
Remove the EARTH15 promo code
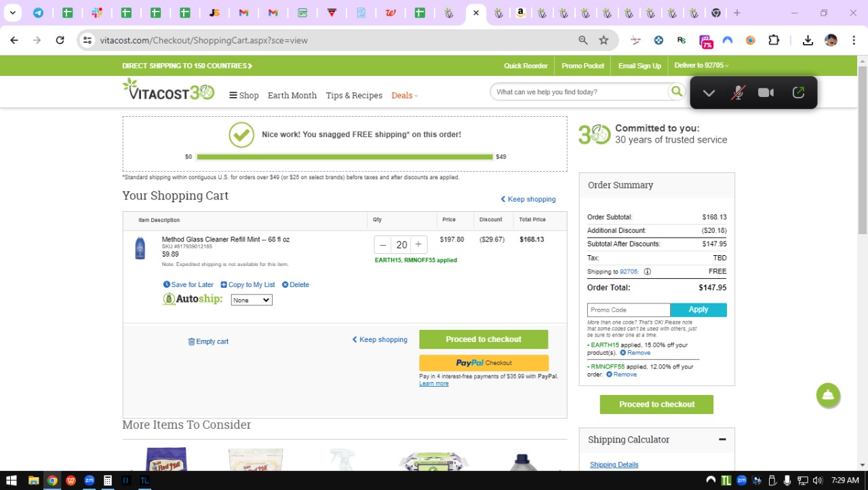pyautogui.click(x=635, y=353)
